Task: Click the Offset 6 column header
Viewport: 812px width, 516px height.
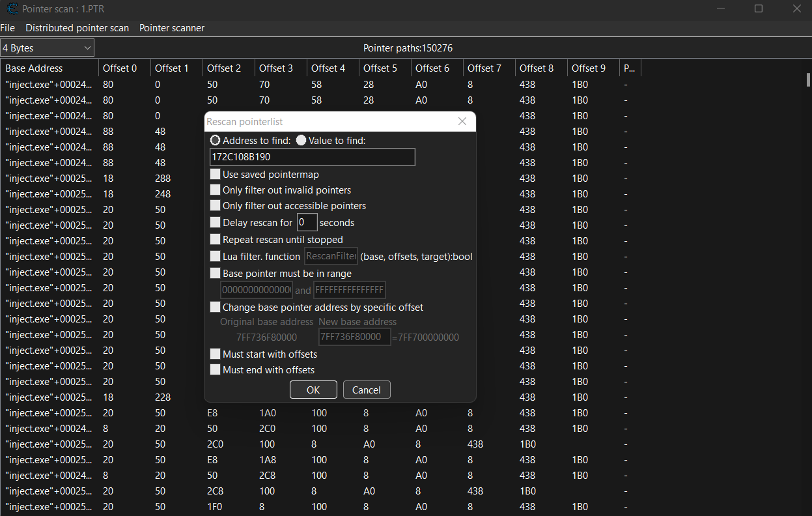Action: 438,68
